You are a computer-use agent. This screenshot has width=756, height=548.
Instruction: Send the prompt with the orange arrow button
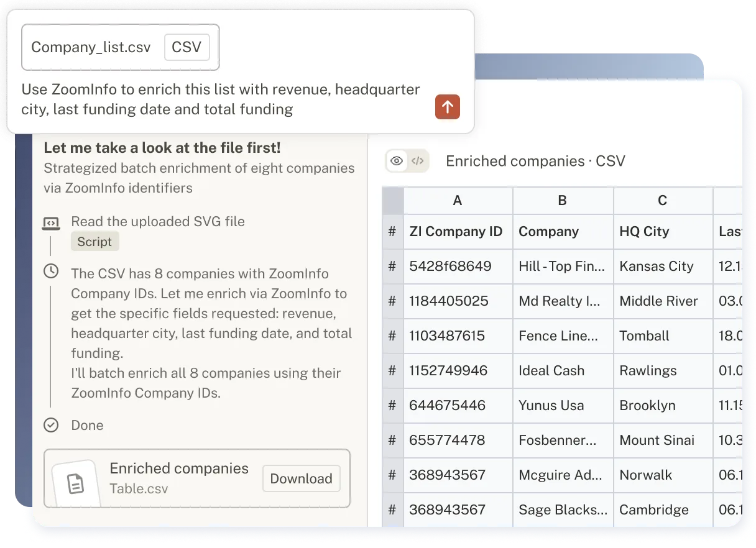click(x=447, y=107)
